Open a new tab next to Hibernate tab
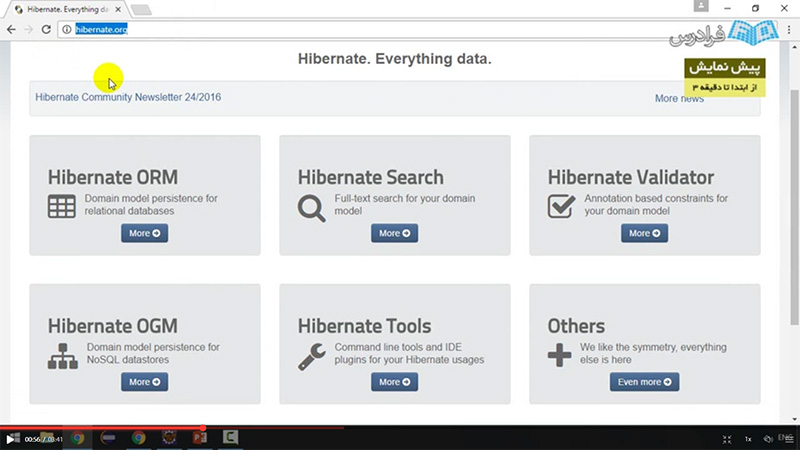Viewport: 800px width, 450px height. pos(141,10)
